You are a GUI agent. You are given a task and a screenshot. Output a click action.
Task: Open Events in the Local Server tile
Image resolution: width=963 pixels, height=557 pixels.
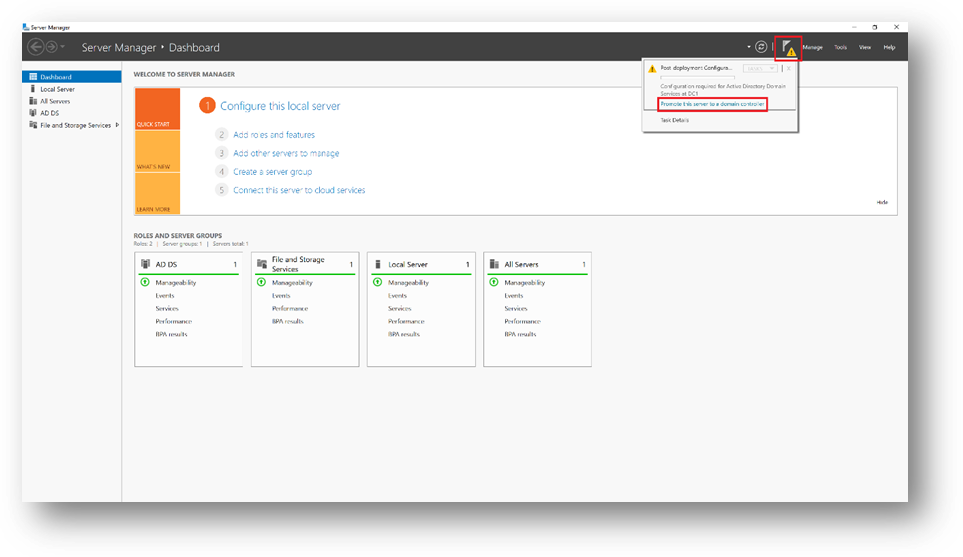[397, 295]
